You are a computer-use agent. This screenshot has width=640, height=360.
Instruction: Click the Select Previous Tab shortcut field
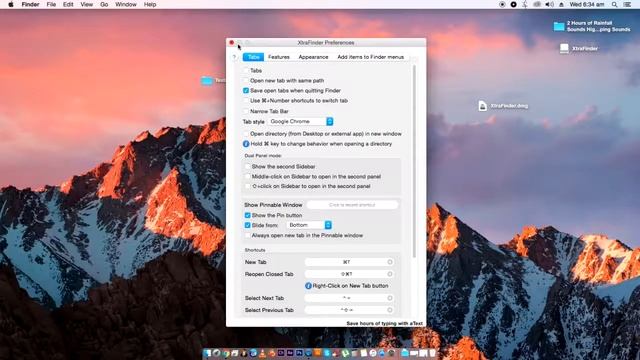[x=349, y=310]
